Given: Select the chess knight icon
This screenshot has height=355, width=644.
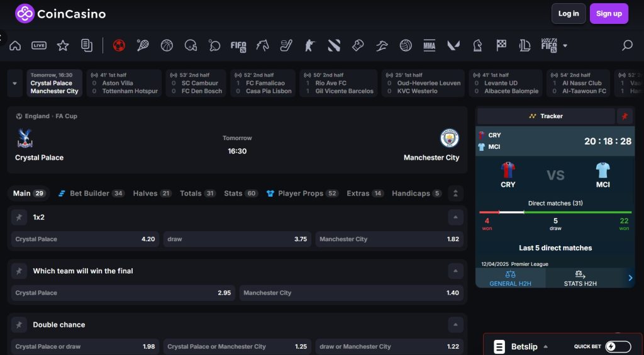Looking at the screenshot, I should 477,46.
